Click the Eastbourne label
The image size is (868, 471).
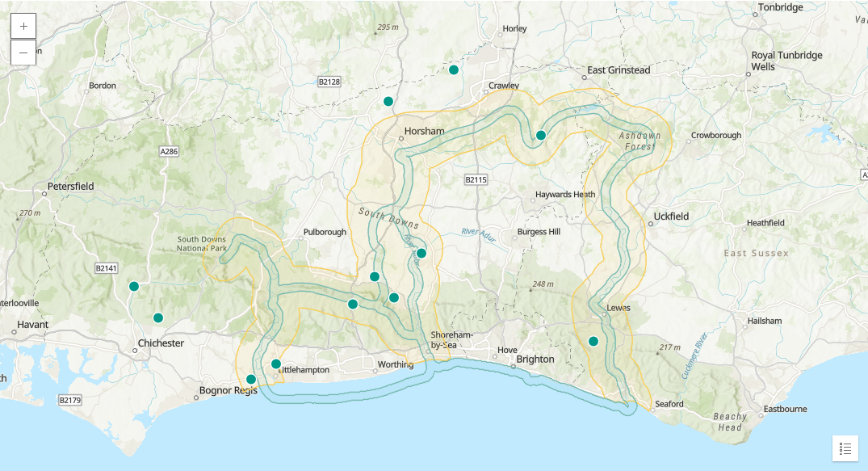point(785,409)
